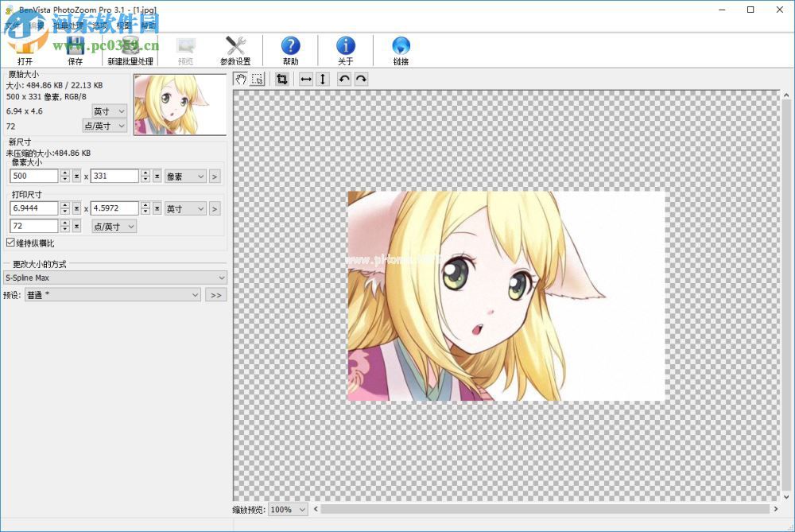
Task: Increase the pixel width with its stepper
Action: click(67, 172)
